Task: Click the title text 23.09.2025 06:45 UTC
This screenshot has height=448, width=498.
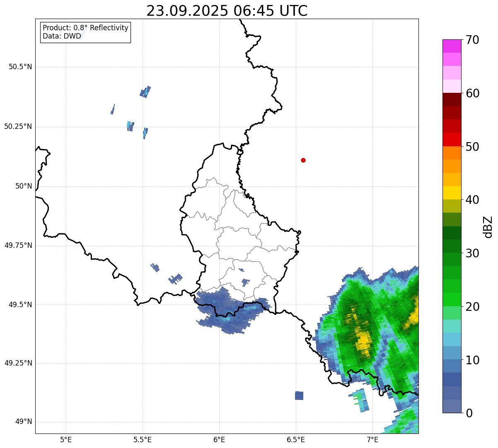Action: click(227, 11)
